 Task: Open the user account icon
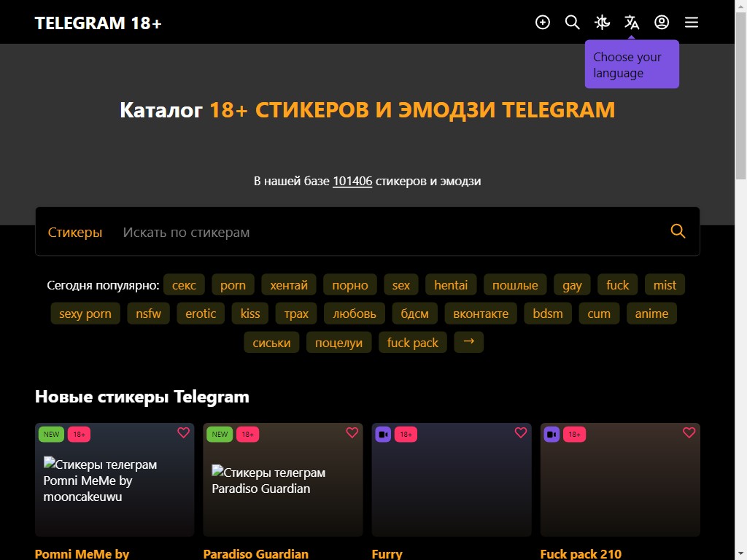click(662, 23)
